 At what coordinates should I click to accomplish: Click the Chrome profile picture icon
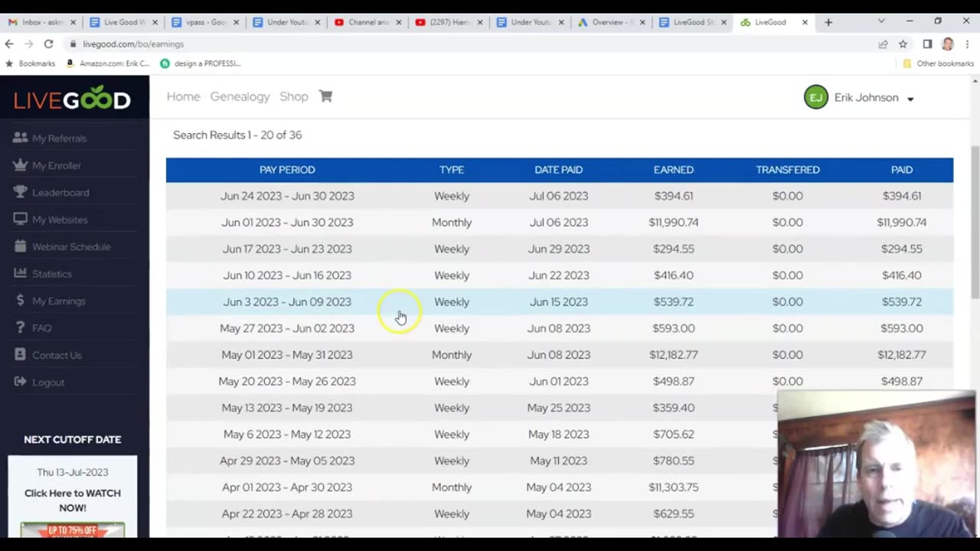pyautogui.click(x=947, y=44)
